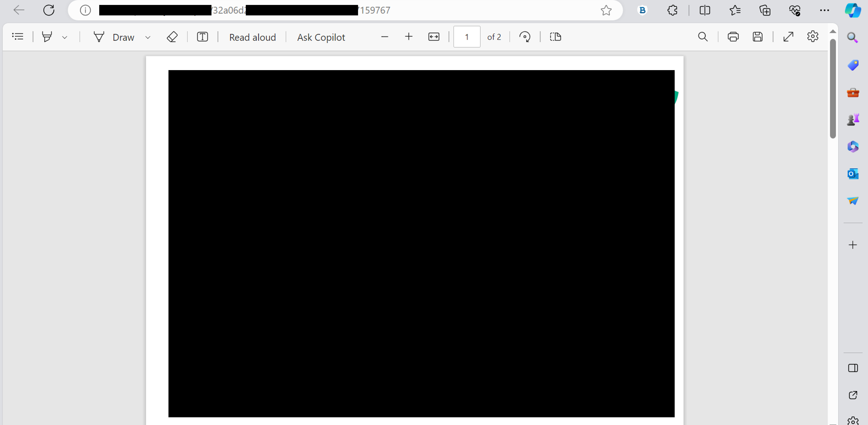Zoom in on the document
This screenshot has width=868, height=425.
[x=408, y=36]
